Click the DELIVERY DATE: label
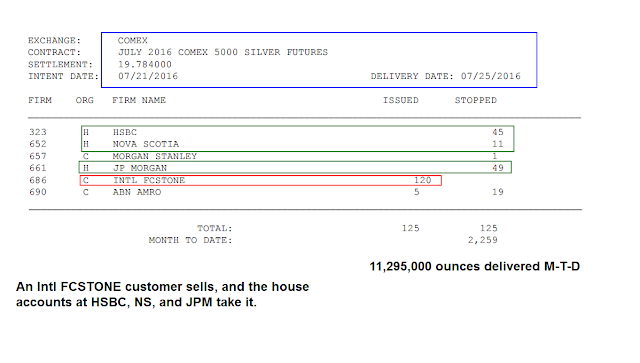Viewport: 640px width, 363px height. (x=412, y=76)
